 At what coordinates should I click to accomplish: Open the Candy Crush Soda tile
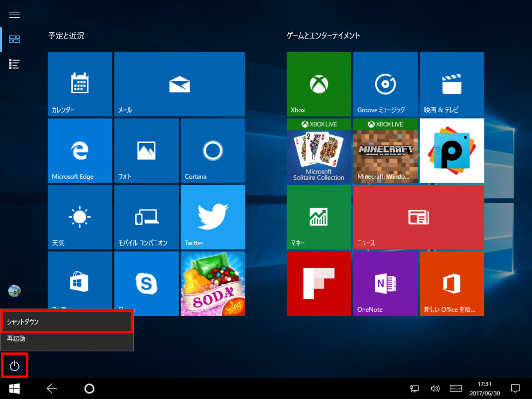tap(213, 284)
